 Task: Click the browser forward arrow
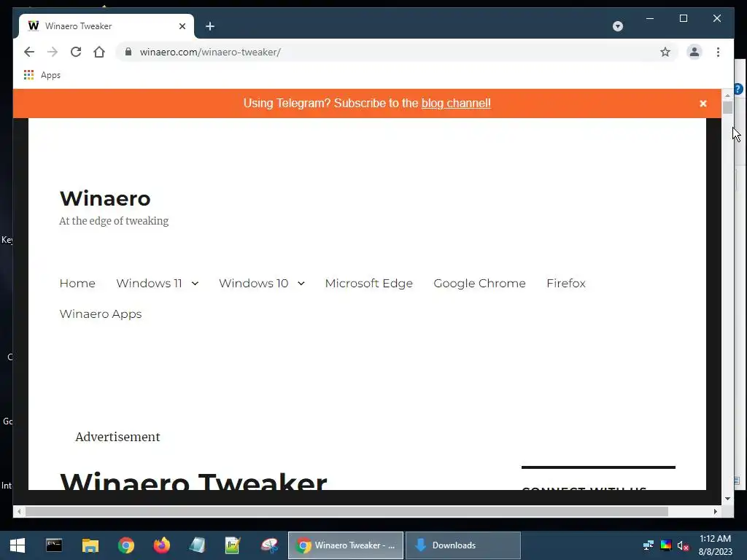(x=53, y=52)
